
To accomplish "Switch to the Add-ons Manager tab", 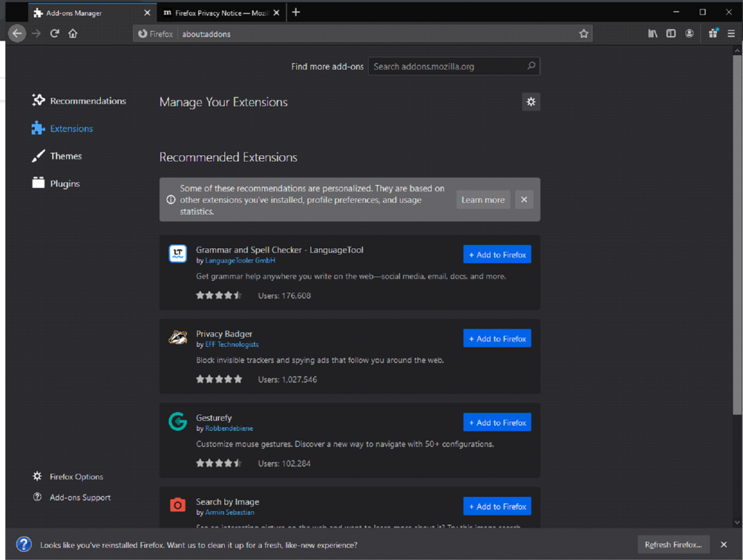I will click(x=92, y=13).
